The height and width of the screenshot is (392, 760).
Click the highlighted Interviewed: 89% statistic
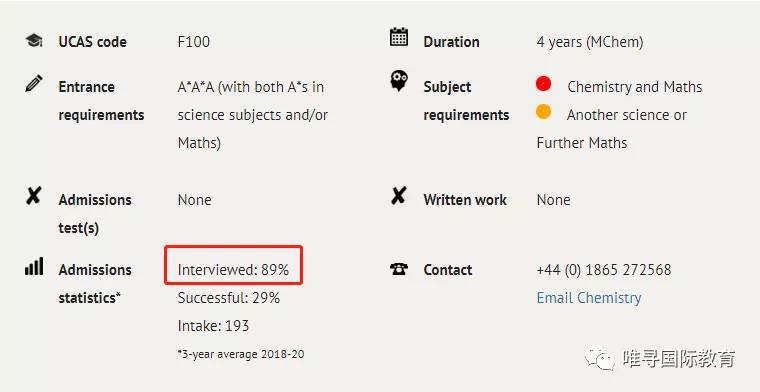234,270
